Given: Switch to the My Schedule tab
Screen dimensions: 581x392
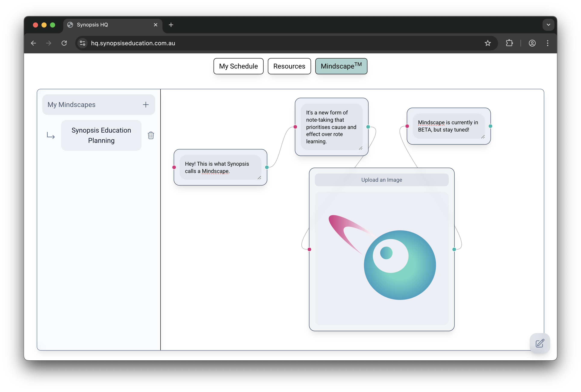Looking at the screenshot, I should (238, 66).
